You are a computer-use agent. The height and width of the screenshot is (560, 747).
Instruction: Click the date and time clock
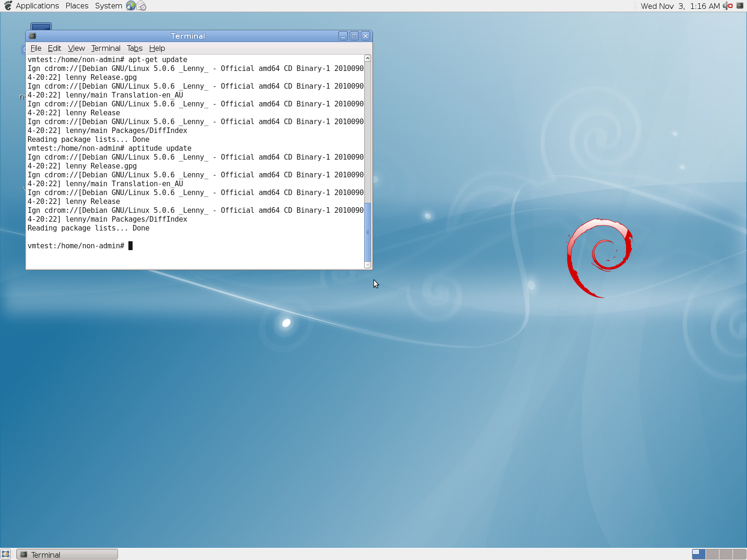(680, 6)
